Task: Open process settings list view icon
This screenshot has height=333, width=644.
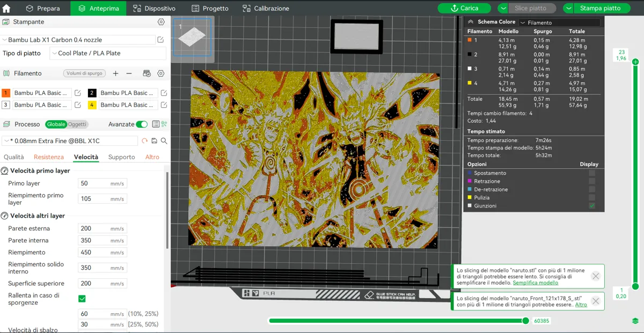Action: point(156,124)
